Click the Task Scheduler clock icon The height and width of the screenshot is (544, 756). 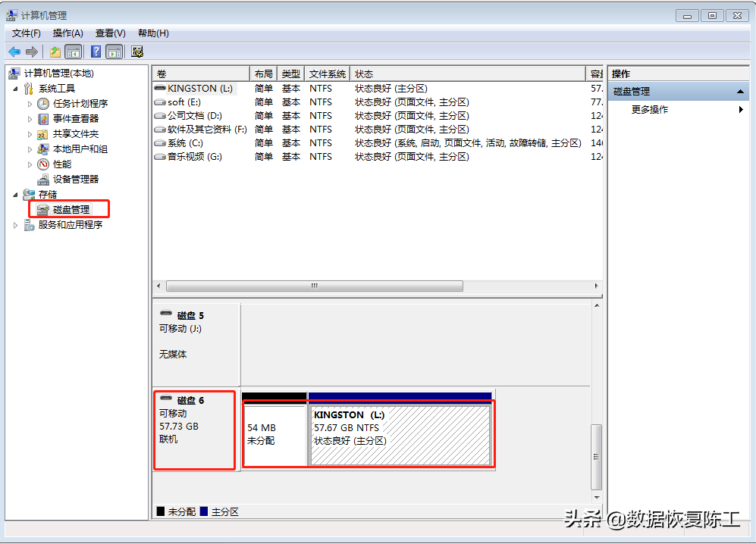click(43, 104)
